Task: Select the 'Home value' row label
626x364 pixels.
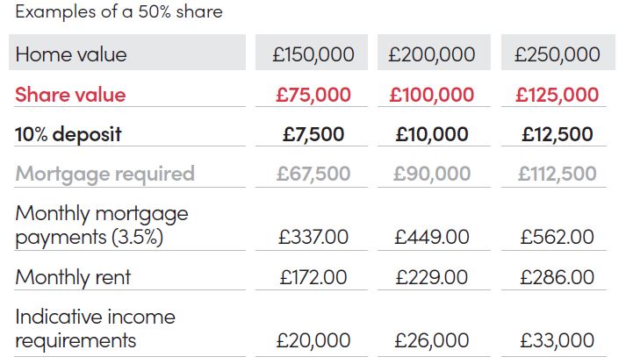Action: pos(71,54)
